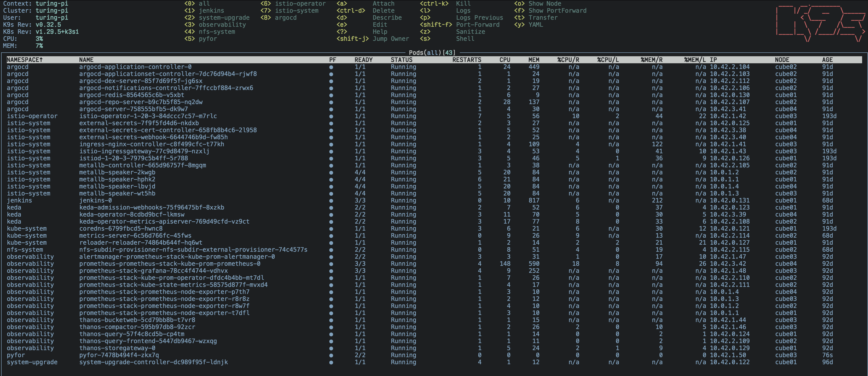
Task: Select the system-upgrade namespace shortcut
Action: click(x=217, y=18)
